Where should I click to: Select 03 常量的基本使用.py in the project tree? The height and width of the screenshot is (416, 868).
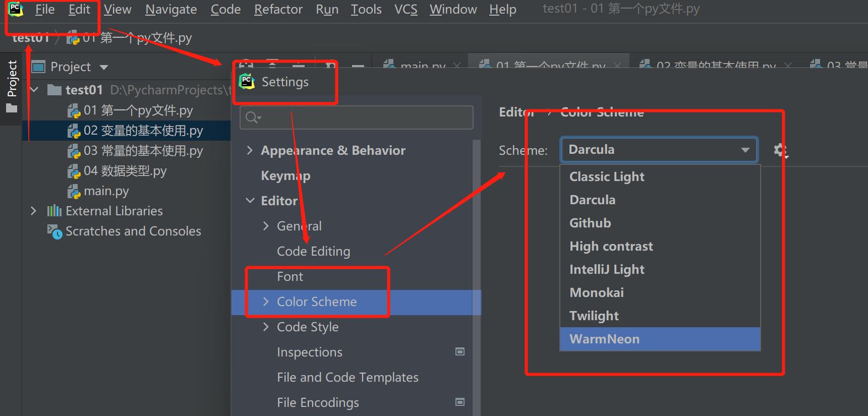coord(143,151)
